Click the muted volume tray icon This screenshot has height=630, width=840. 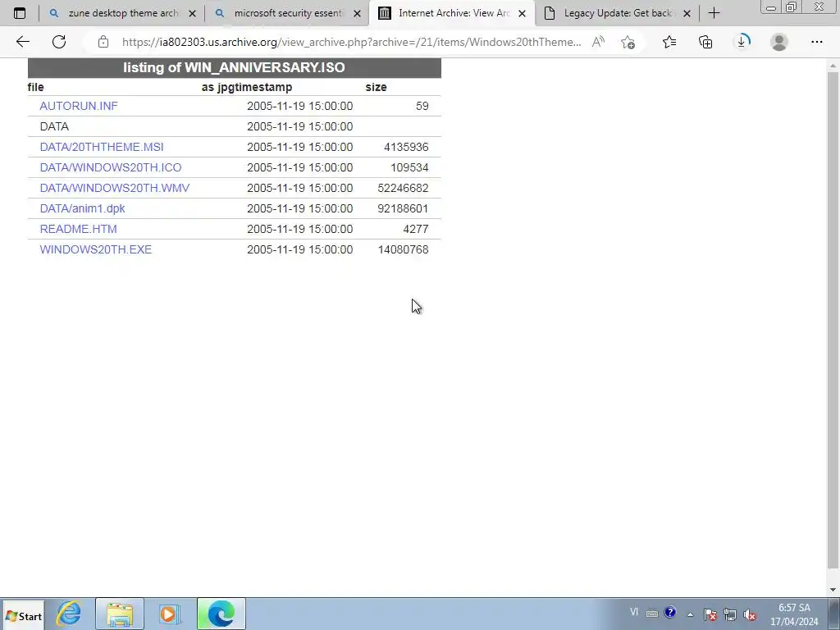(x=750, y=614)
